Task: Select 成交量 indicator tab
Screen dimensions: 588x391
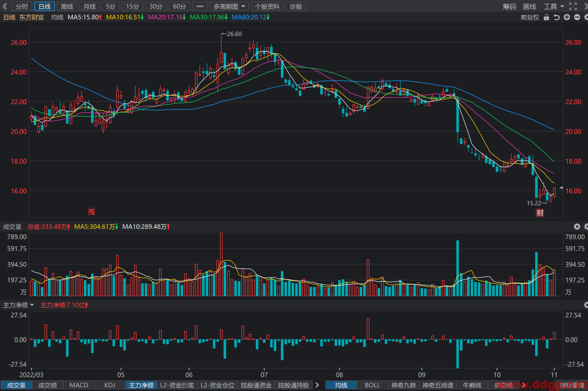Action: (x=16, y=385)
